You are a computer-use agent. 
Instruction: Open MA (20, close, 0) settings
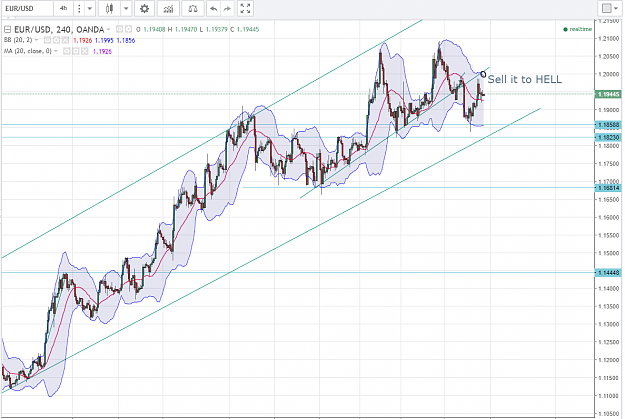75,51
